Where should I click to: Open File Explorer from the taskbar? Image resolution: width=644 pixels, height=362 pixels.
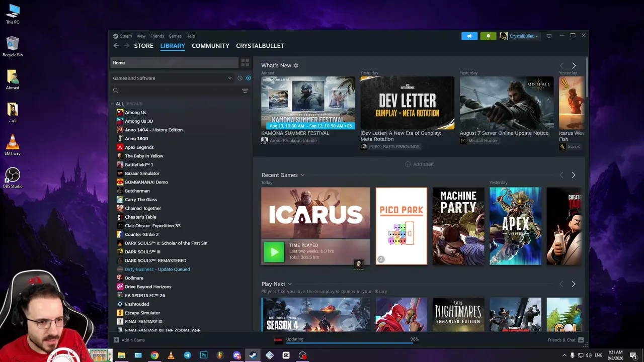[x=121, y=355]
